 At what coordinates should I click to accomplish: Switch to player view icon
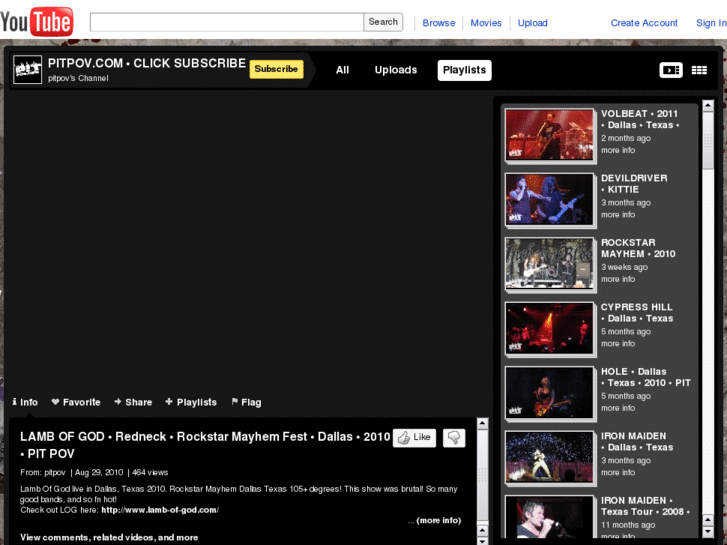tap(670, 70)
